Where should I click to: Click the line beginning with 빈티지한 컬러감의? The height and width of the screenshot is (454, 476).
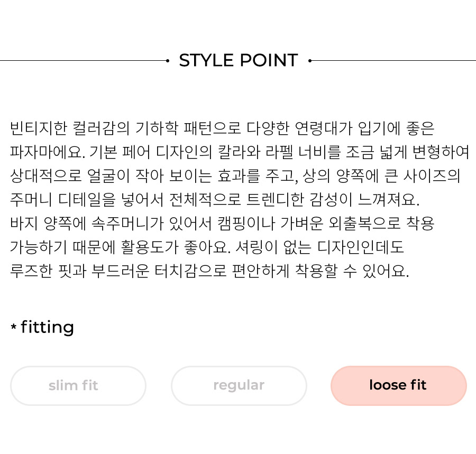222,128
